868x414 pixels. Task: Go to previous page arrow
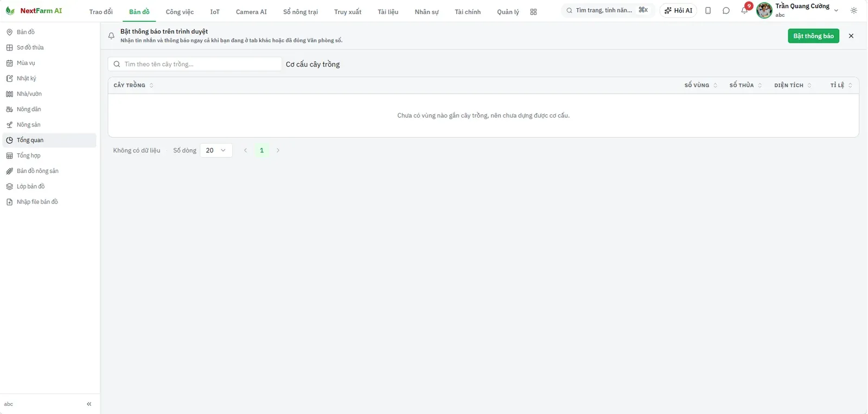coord(245,151)
